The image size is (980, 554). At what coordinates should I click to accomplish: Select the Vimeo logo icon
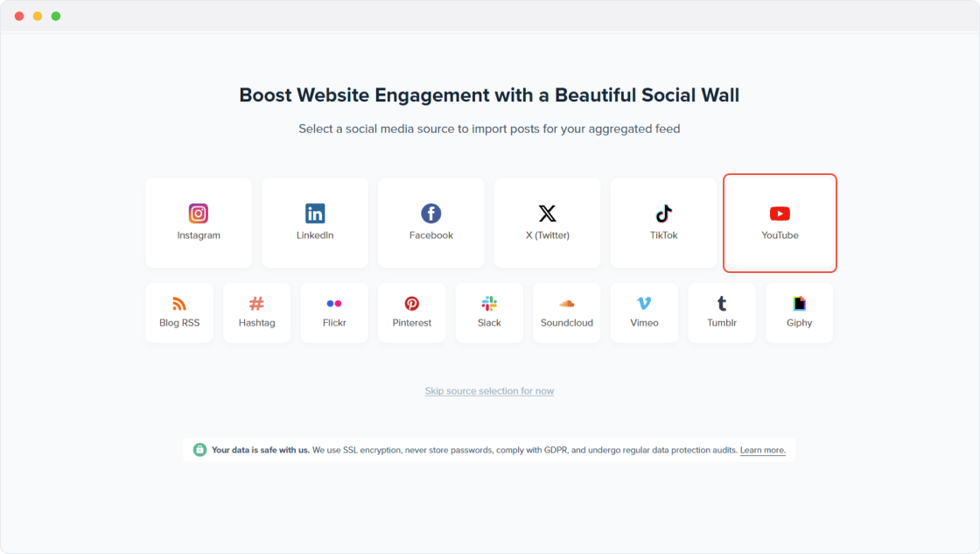644,304
